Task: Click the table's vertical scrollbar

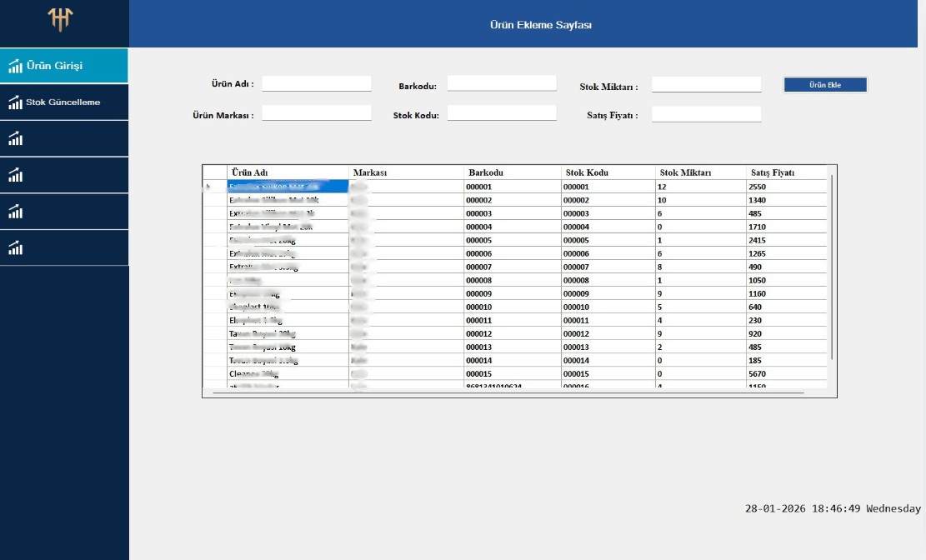Action: (832, 267)
